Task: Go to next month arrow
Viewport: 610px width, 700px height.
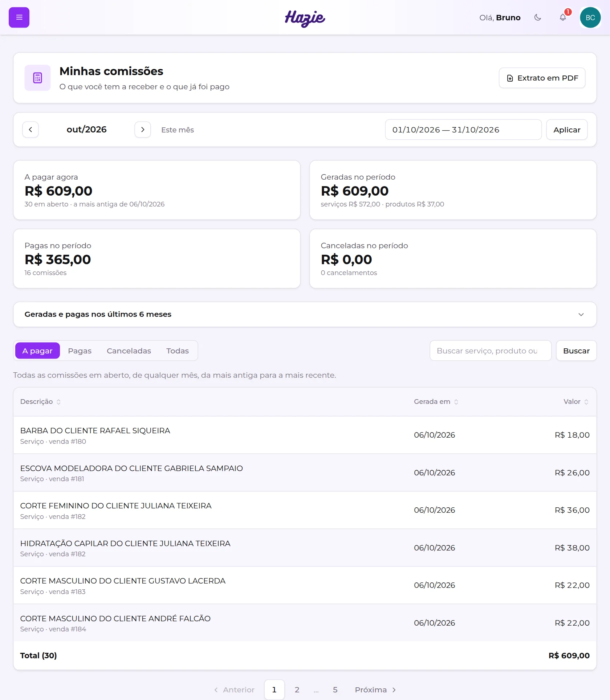Action: (x=143, y=130)
